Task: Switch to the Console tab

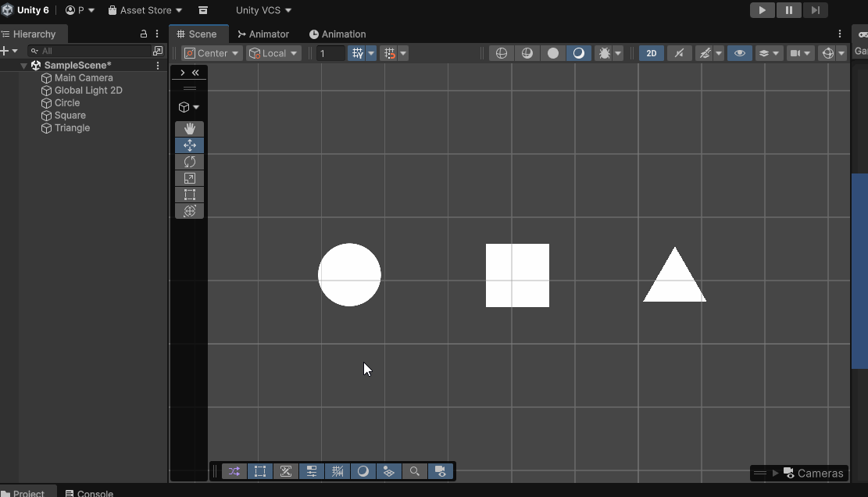Action: pyautogui.click(x=89, y=492)
